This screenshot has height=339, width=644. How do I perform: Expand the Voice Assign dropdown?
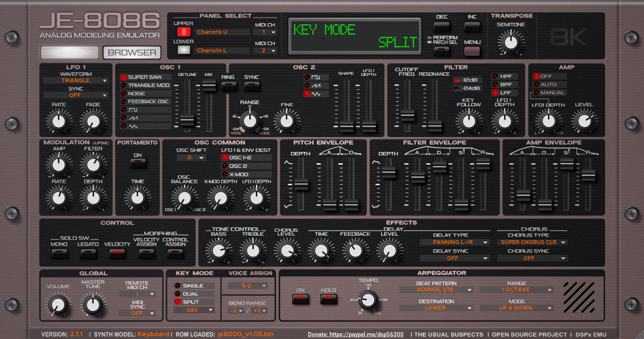pos(248,286)
